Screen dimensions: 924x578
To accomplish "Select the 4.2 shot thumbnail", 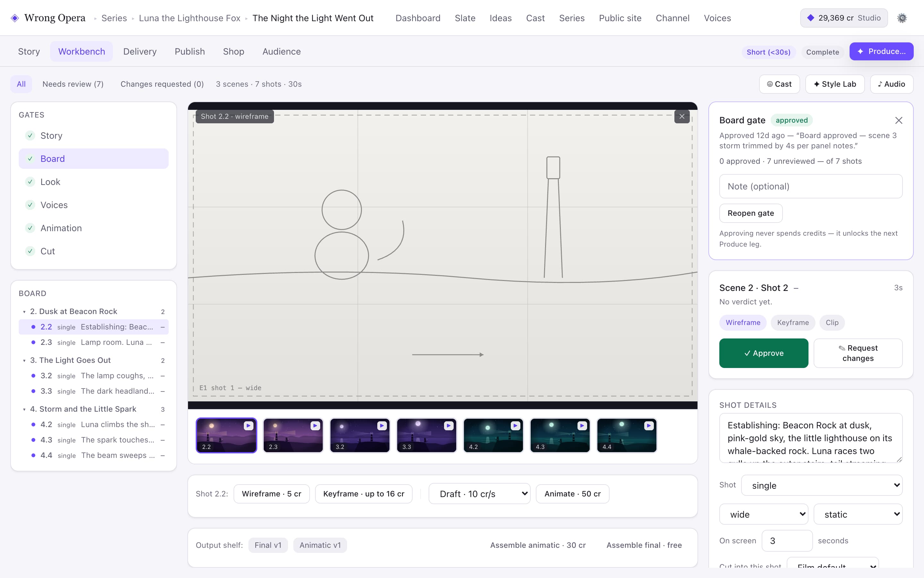I will [x=493, y=435].
